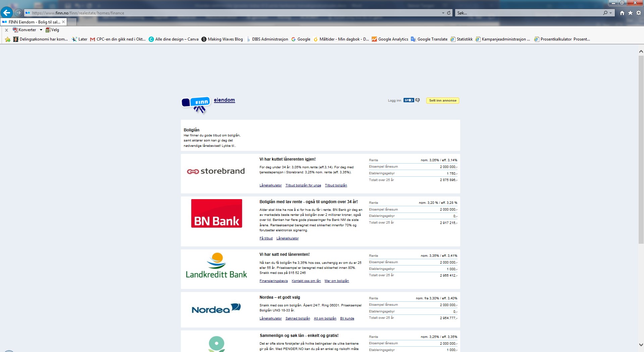Open the Finansieringsbevis link

pyautogui.click(x=274, y=281)
